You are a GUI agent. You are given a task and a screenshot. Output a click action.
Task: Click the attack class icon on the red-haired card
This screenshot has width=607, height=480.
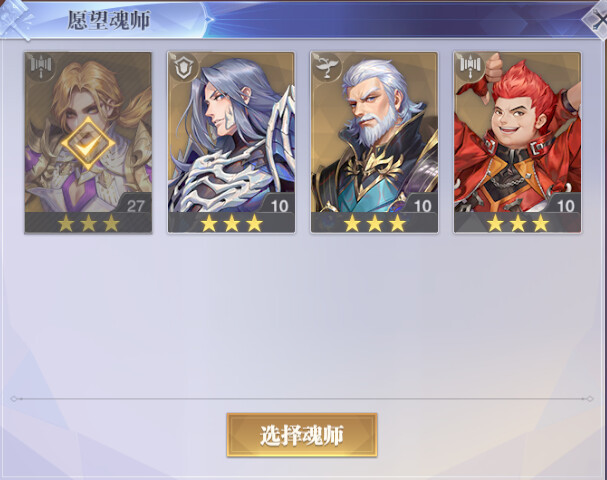click(470, 67)
